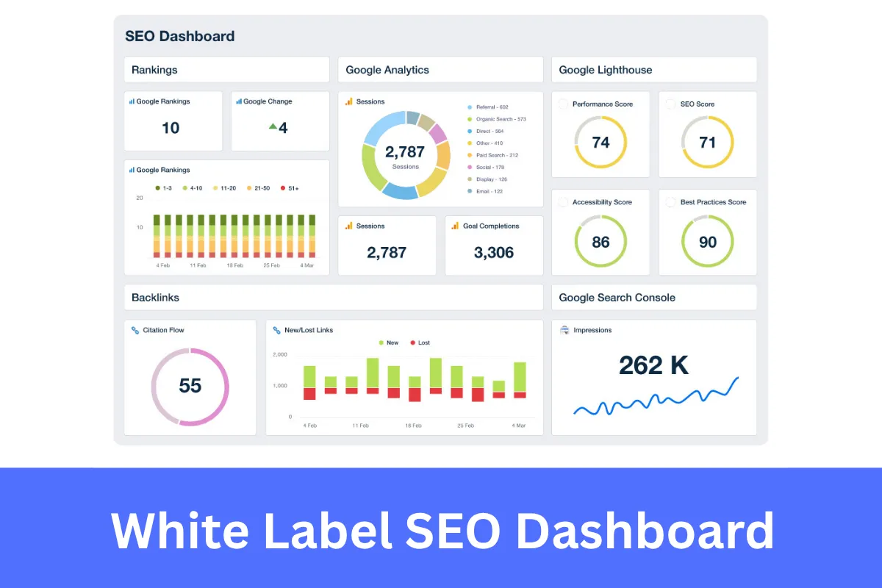Click the circle icon beside Accessibility Score
The height and width of the screenshot is (588, 882).
tap(564, 201)
